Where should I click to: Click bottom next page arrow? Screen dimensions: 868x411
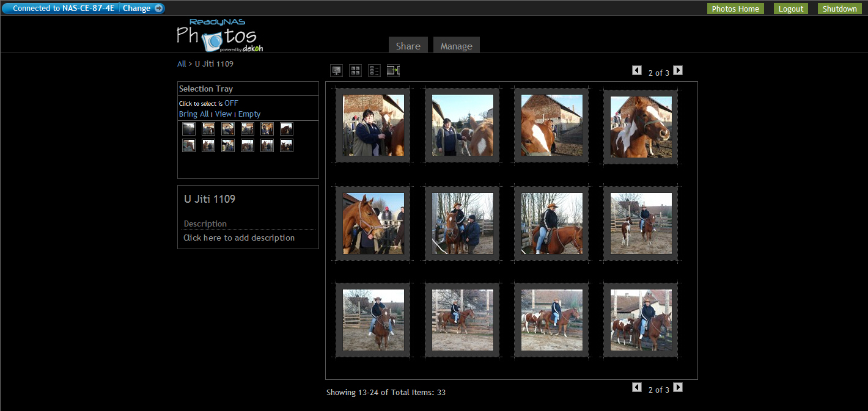(x=678, y=388)
